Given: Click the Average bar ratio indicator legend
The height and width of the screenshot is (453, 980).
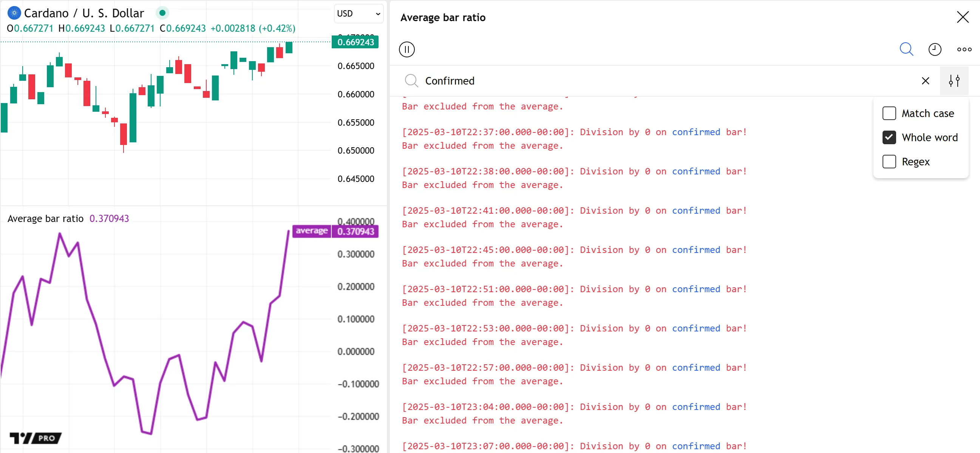Looking at the screenshot, I should 45,219.
